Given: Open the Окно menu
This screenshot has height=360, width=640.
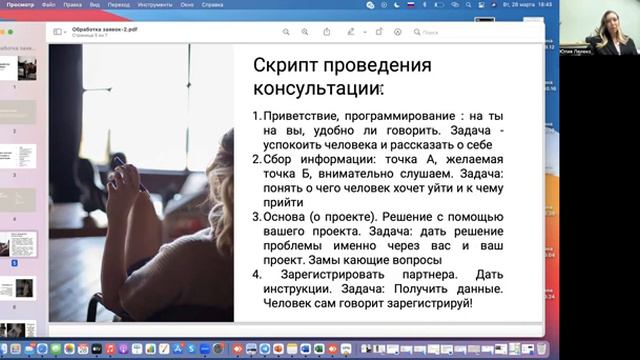Looking at the screenshot, I should [187, 5].
